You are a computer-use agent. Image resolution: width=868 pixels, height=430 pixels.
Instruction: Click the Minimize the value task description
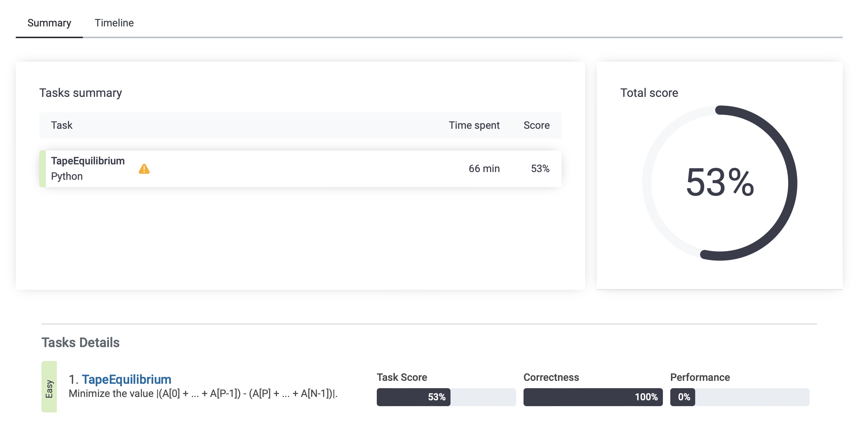203,394
